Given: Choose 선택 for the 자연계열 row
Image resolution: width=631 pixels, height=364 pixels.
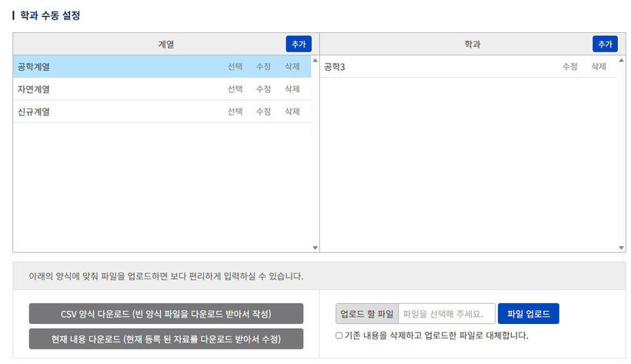Looking at the screenshot, I should tap(235, 89).
